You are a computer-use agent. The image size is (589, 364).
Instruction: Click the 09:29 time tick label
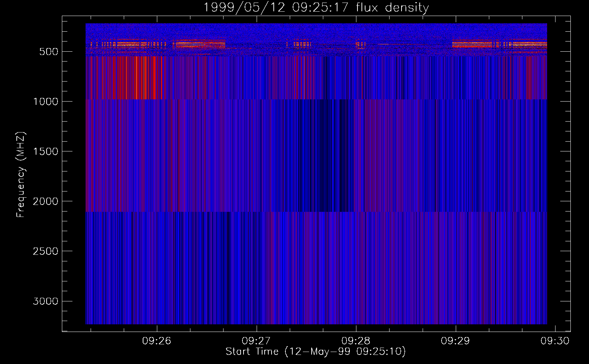[x=455, y=341]
